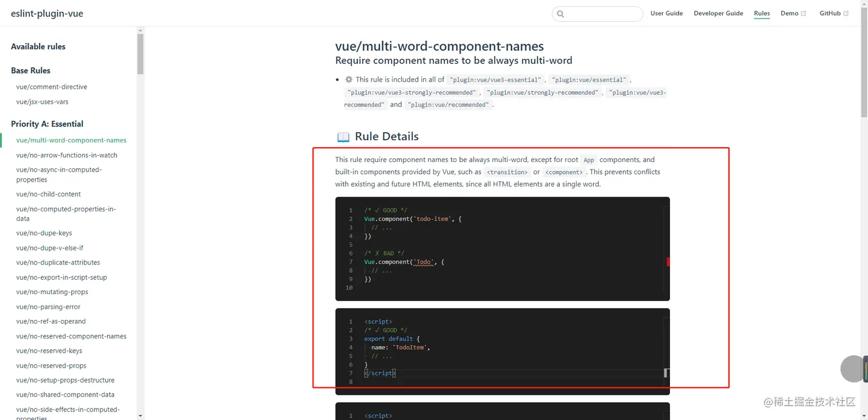Click the red error marker in editor gutter
The width and height of the screenshot is (868, 420).
[668, 261]
